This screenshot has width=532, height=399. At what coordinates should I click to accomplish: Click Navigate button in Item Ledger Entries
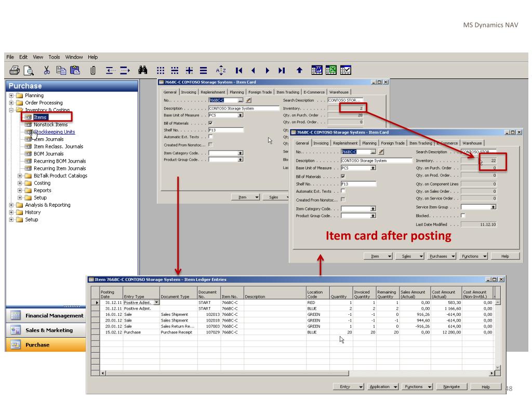click(x=451, y=387)
